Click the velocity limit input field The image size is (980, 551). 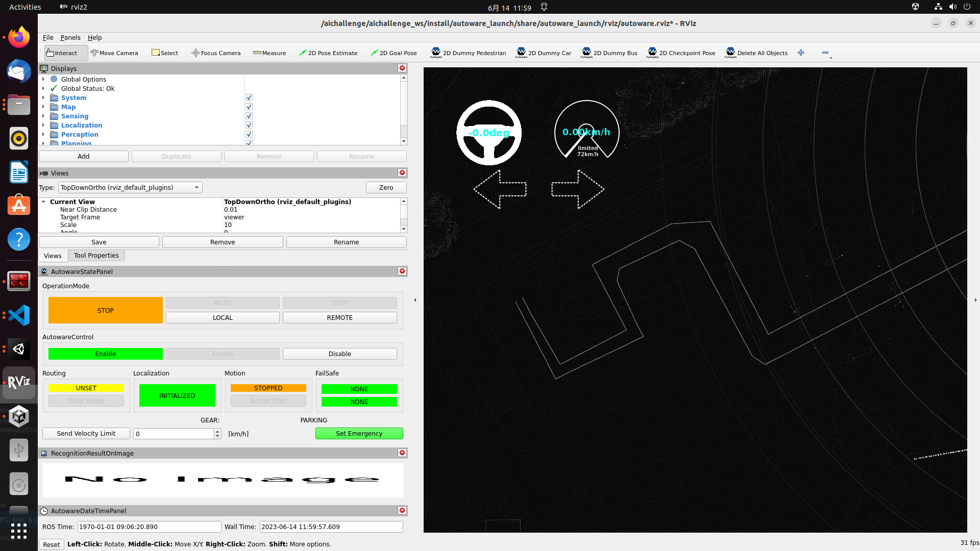click(174, 434)
